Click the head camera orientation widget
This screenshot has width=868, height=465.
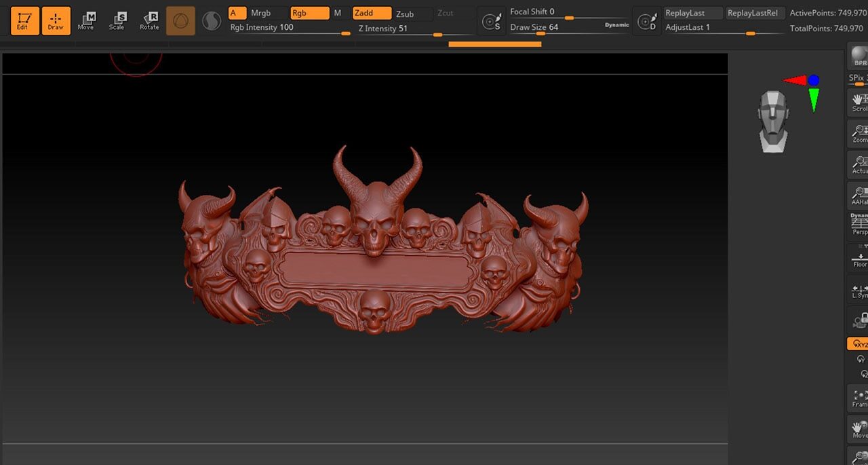(x=773, y=122)
